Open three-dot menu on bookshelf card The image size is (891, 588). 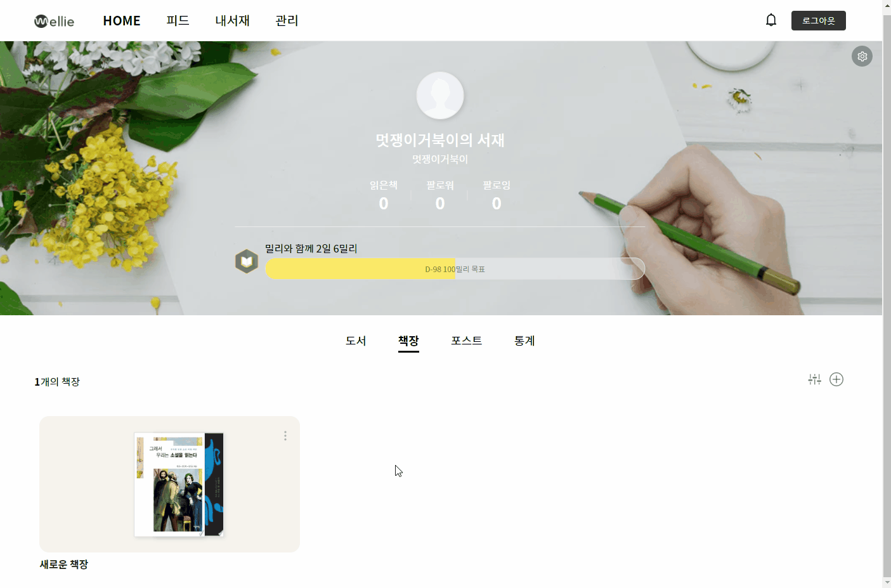pos(285,436)
